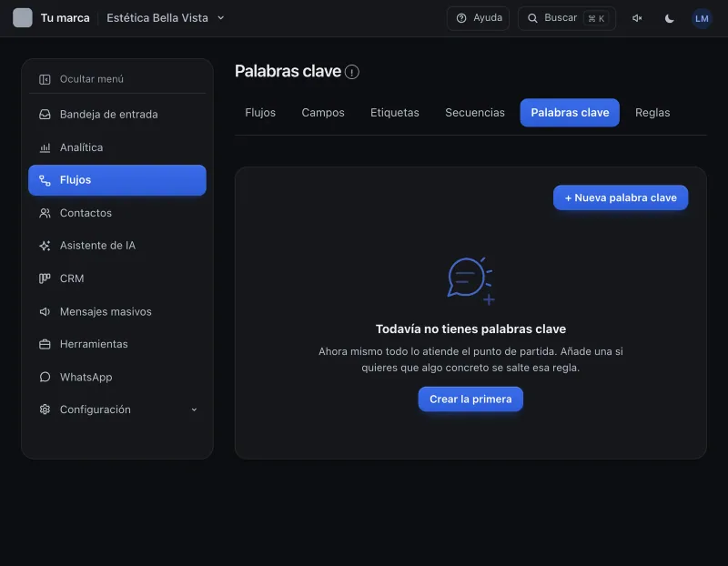Switch to the Secuencias tab

474,112
